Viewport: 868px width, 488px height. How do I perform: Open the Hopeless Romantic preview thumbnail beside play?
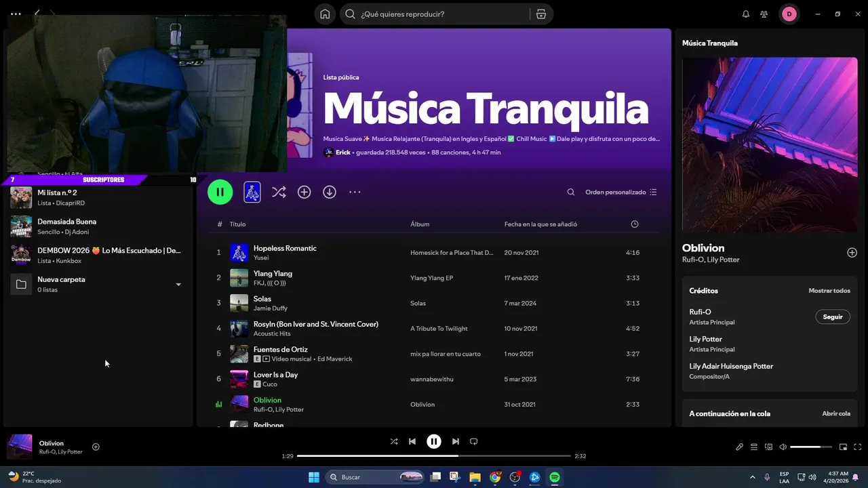coord(252,192)
